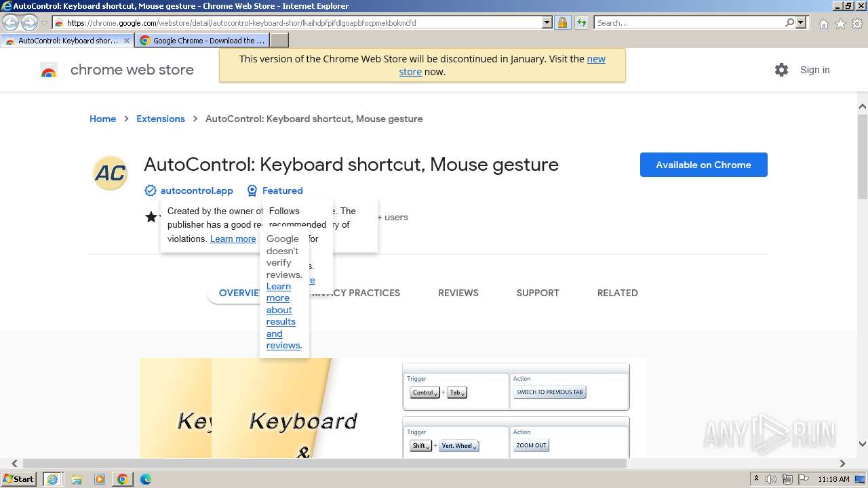The image size is (868, 488).
Task: Open the address bar history dropdown
Action: [547, 22]
